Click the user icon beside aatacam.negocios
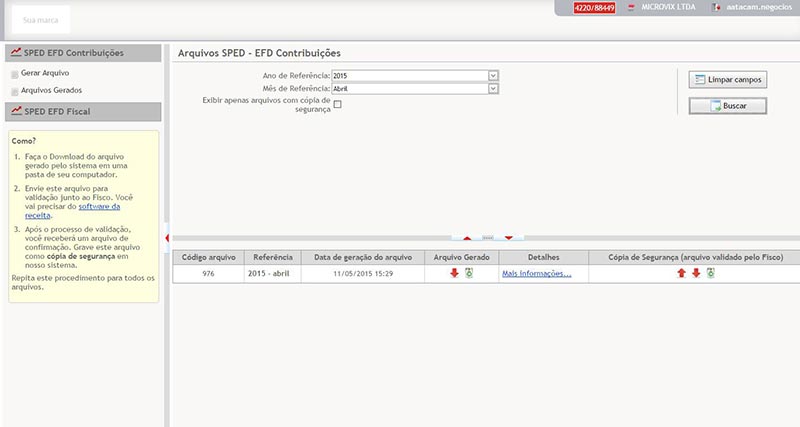 click(716, 8)
